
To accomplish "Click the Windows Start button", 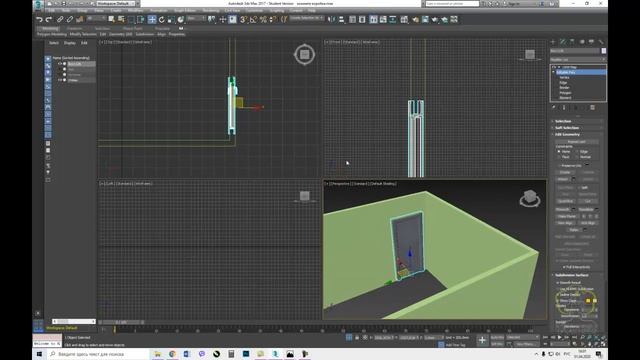I will (39, 354).
